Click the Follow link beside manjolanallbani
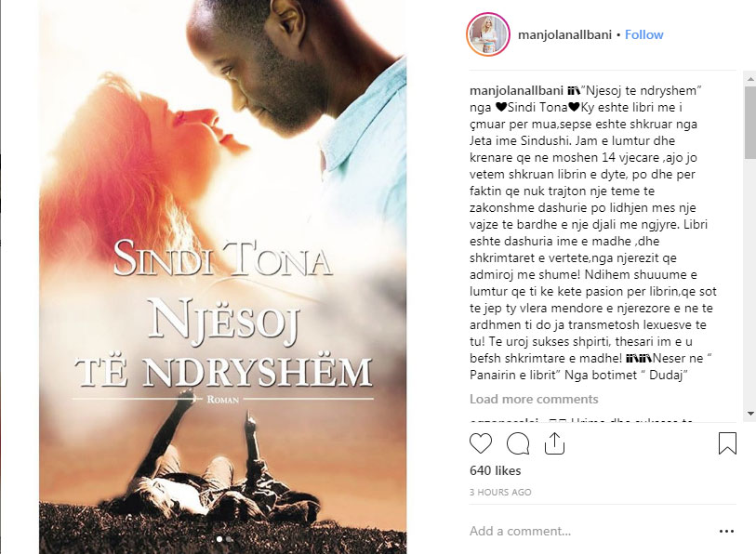 tap(643, 34)
